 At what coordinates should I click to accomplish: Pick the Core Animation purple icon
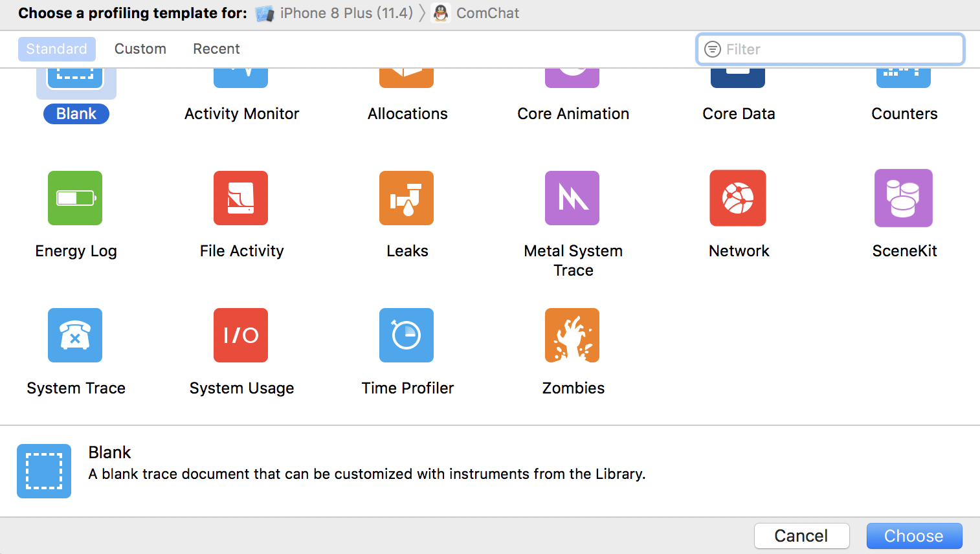pyautogui.click(x=572, y=78)
